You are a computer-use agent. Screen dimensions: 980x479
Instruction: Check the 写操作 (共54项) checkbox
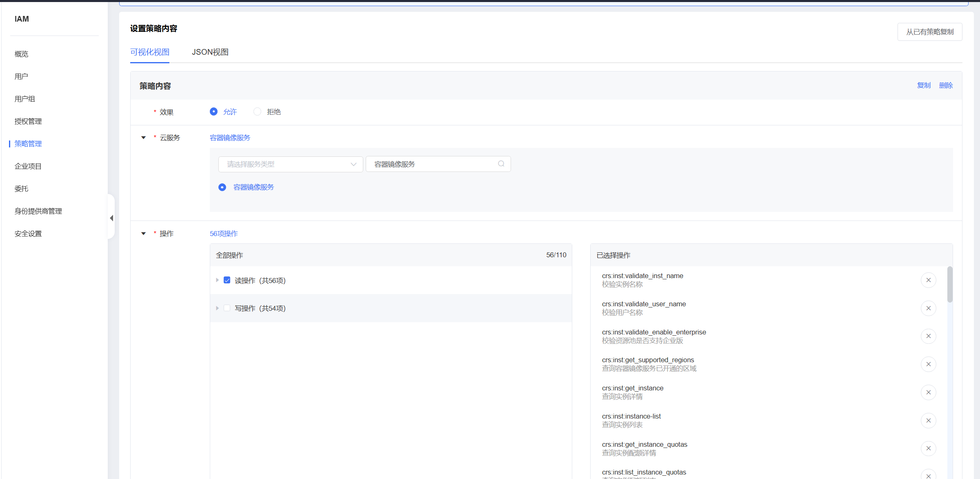coord(227,308)
